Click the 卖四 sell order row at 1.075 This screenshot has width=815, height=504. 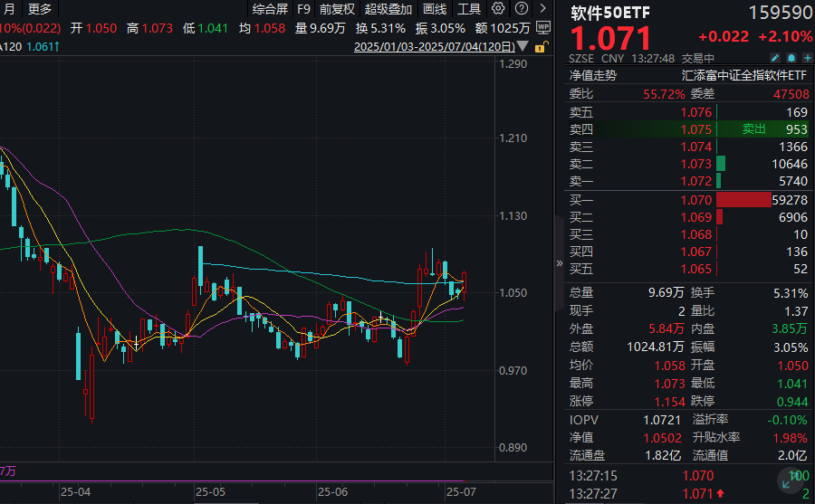point(688,129)
